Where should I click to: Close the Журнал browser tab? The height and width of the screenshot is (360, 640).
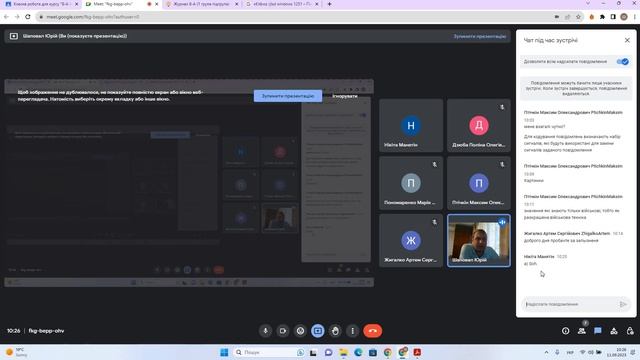click(x=236, y=4)
